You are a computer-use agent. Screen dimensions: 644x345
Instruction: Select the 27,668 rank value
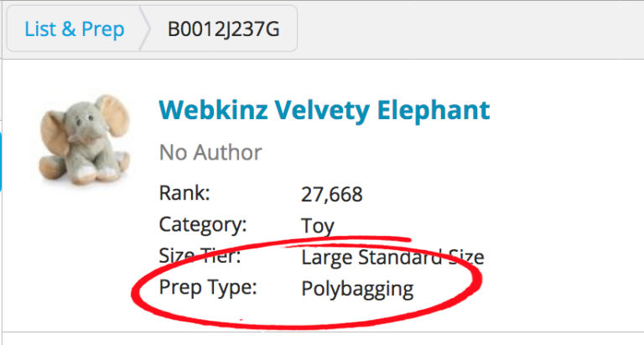332,194
